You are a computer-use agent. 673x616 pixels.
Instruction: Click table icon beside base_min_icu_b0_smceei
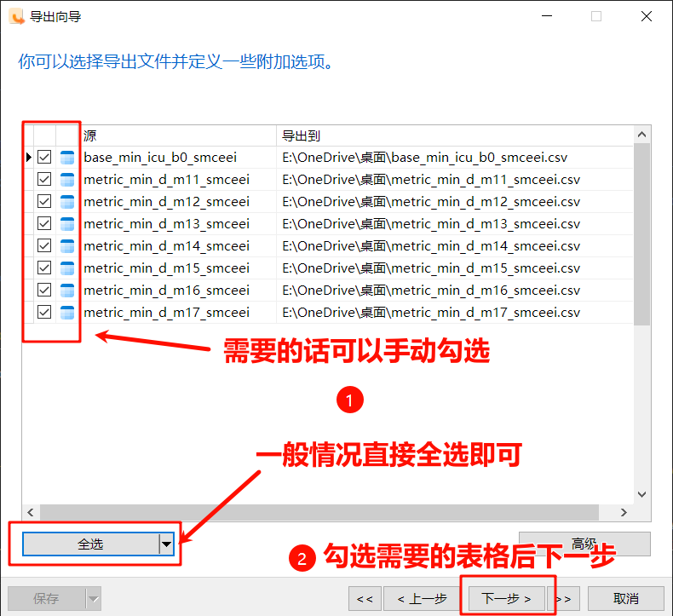point(67,158)
